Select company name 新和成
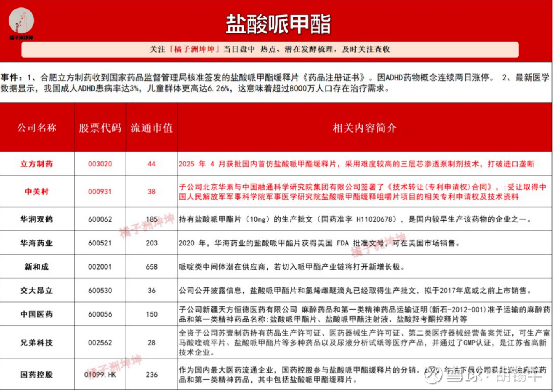The width and height of the screenshot is (558, 392). click(37, 267)
